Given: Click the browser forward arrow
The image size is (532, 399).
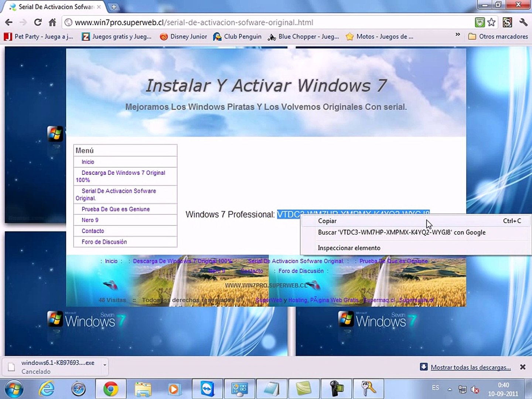Looking at the screenshot, I should click(x=23, y=23).
